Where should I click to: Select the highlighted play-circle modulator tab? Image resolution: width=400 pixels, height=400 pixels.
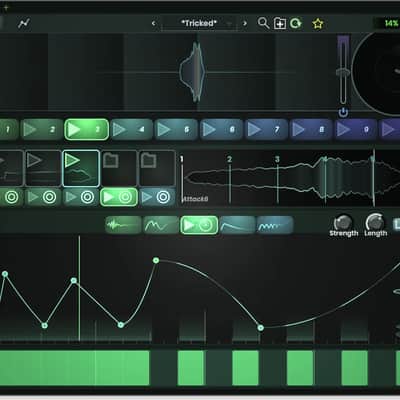point(199,226)
